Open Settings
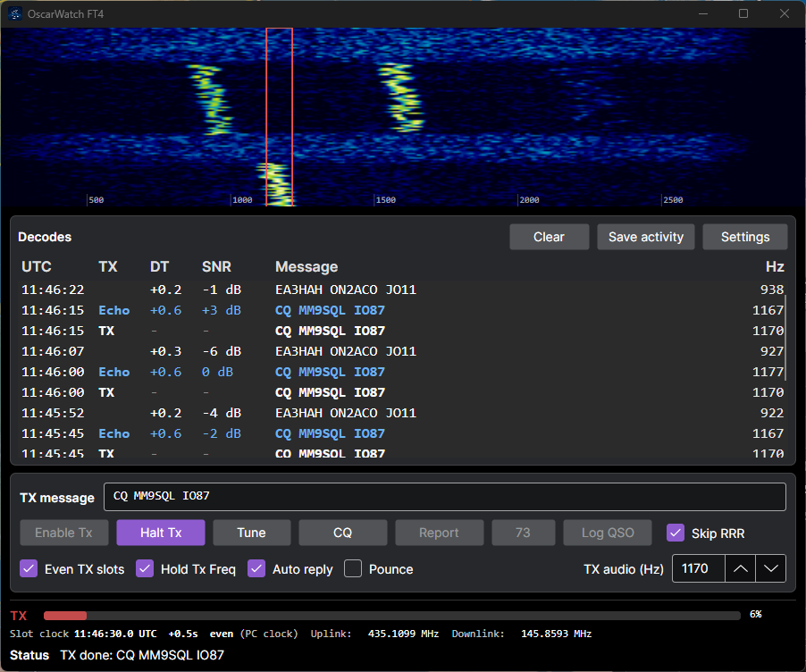The height and width of the screenshot is (672, 806). pos(745,237)
